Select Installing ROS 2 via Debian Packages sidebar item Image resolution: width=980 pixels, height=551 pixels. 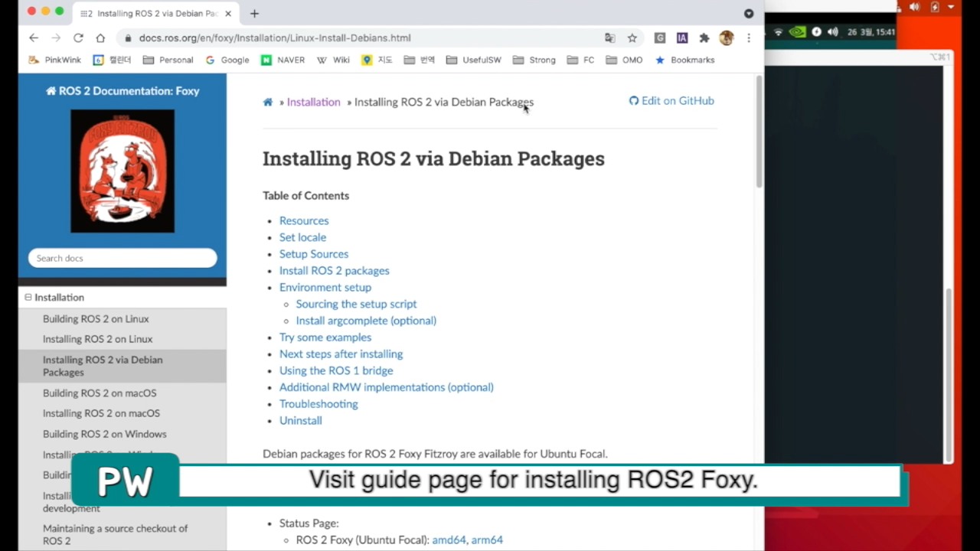(x=122, y=366)
